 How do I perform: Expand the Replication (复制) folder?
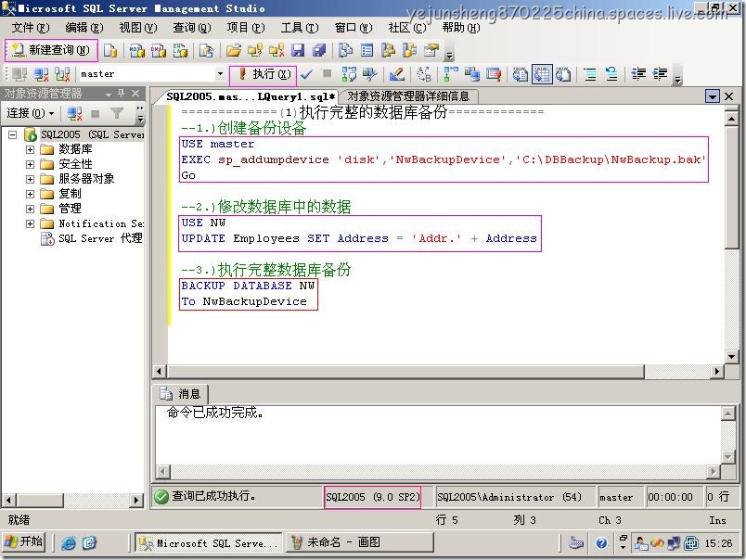(30, 194)
